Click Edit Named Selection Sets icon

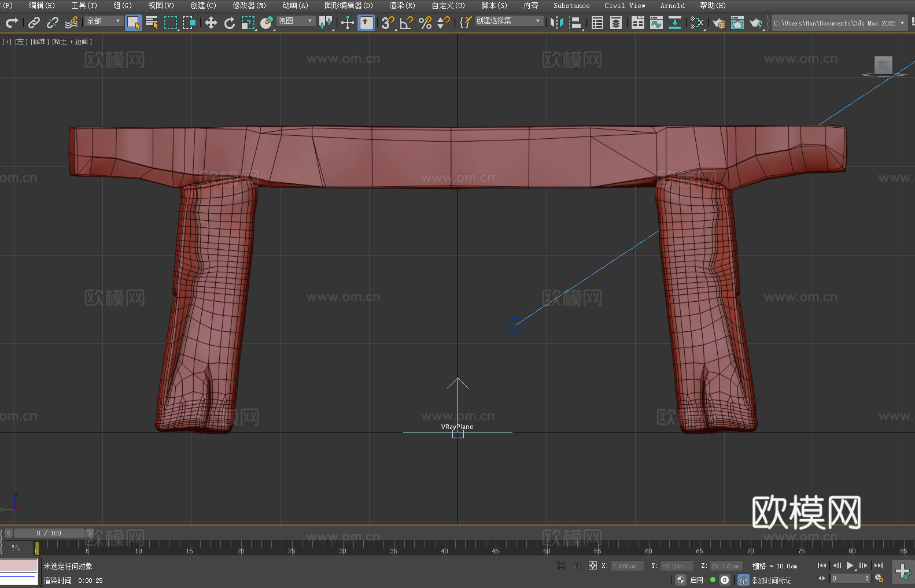[x=466, y=23]
